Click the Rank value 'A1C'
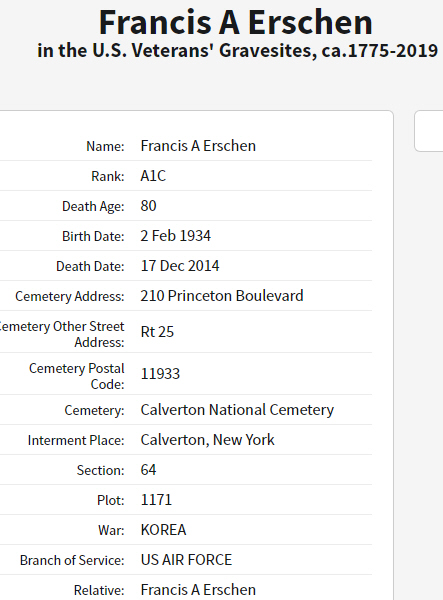The width and height of the screenshot is (443, 600). [x=153, y=176]
